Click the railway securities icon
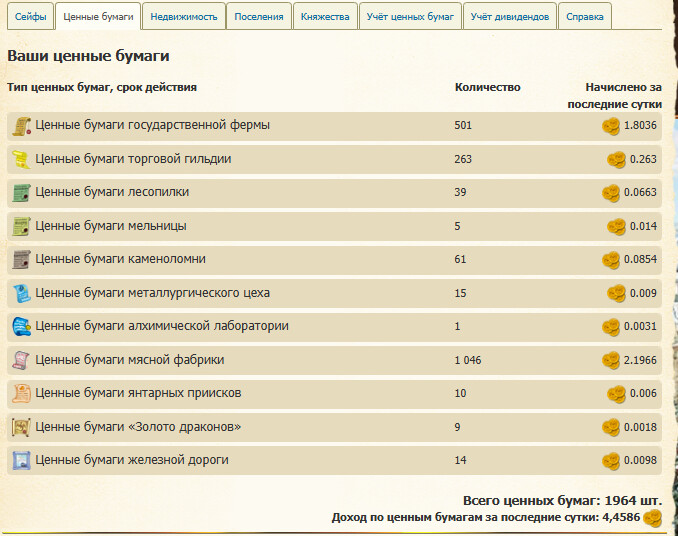Viewport: 678px width, 536px height. (x=21, y=461)
